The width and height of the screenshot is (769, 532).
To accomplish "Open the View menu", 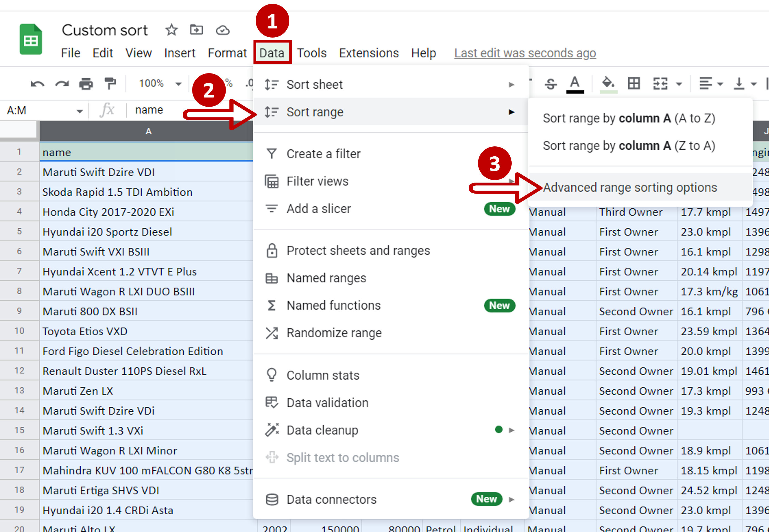I will pos(139,53).
